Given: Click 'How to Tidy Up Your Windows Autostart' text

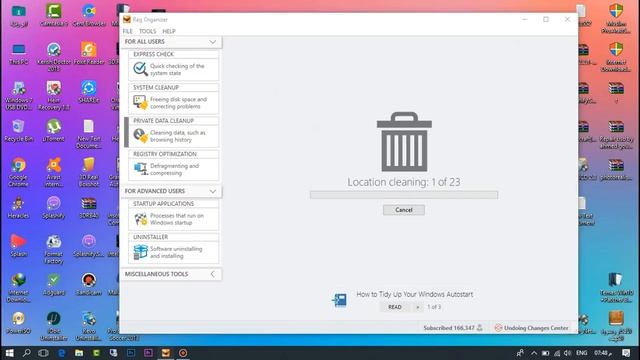Looking at the screenshot, I should 415,294.
